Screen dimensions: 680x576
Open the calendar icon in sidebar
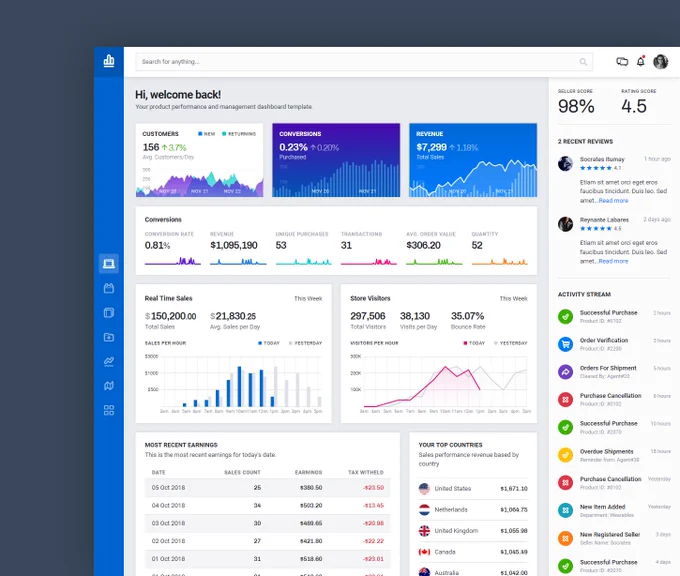click(x=109, y=288)
